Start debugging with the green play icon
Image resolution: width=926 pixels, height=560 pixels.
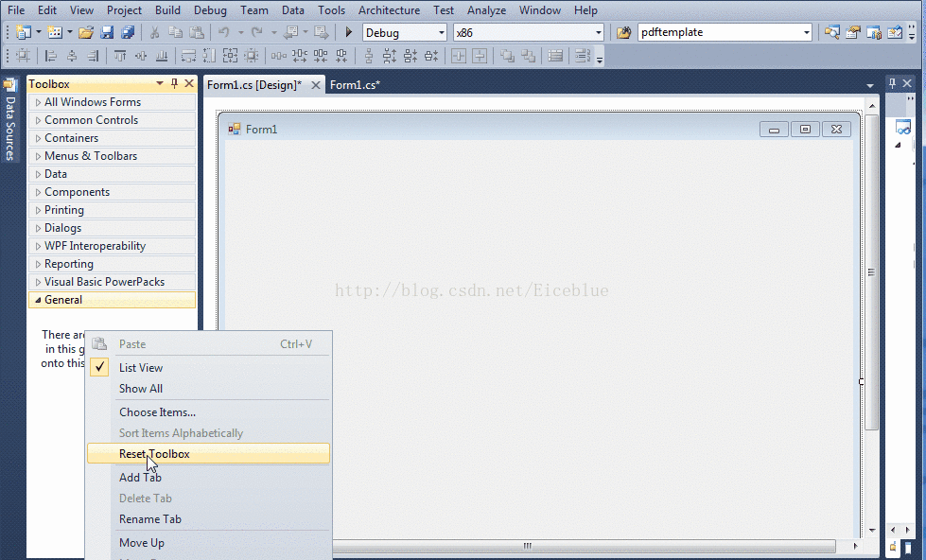tap(348, 32)
